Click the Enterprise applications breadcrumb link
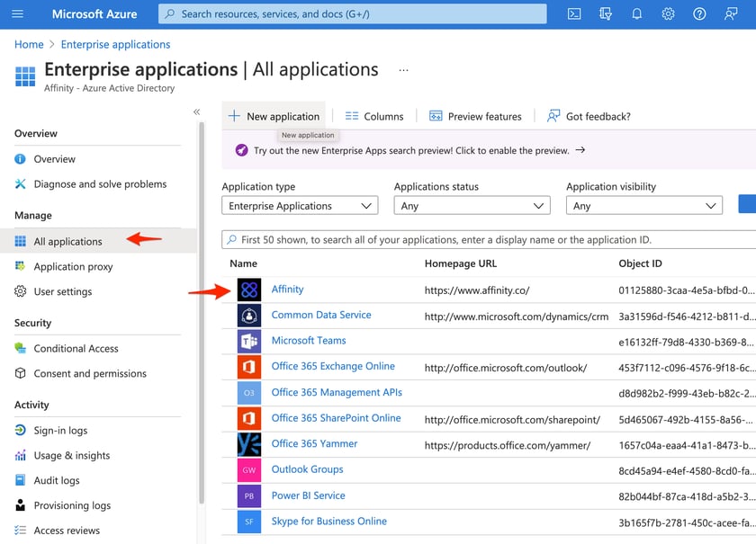The height and width of the screenshot is (544, 756). (x=116, y=44)
